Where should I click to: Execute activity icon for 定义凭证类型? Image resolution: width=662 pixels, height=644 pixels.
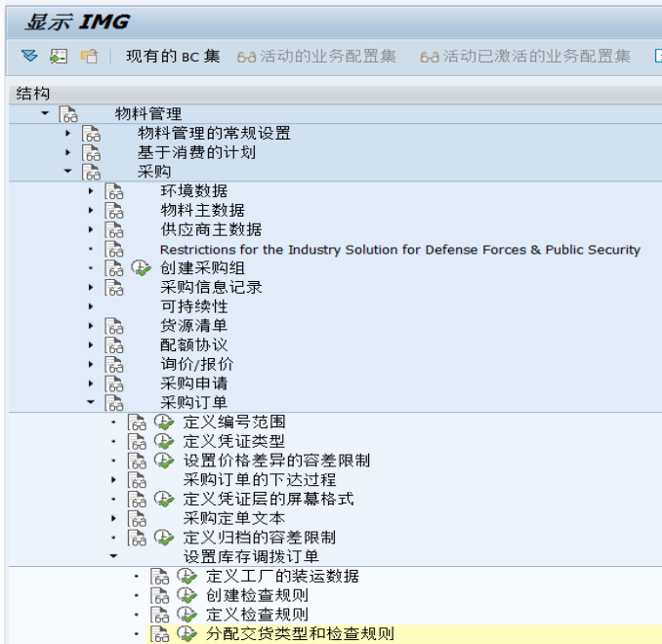pos(164,441)
